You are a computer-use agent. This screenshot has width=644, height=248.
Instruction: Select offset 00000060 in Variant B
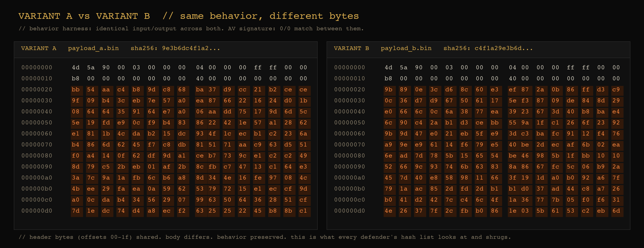350,133
